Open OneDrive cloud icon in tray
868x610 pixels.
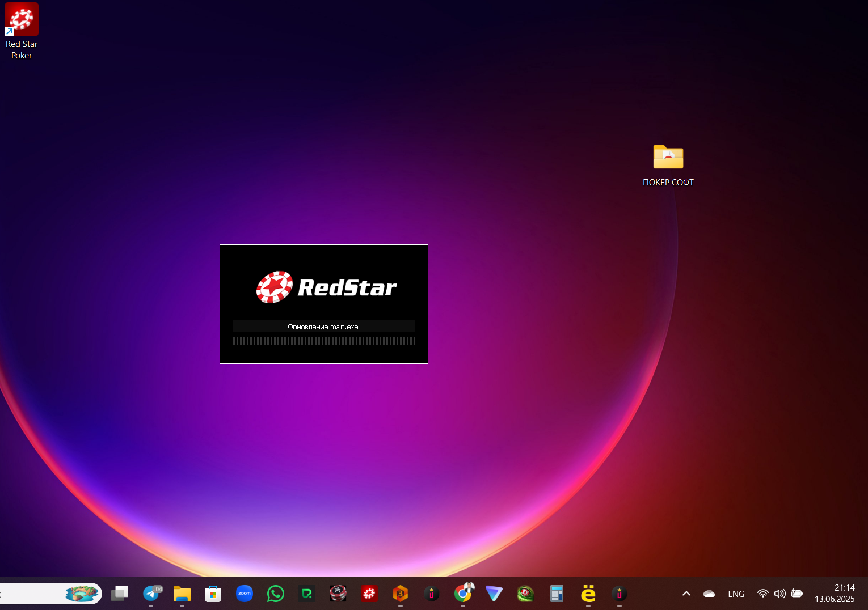709,594
